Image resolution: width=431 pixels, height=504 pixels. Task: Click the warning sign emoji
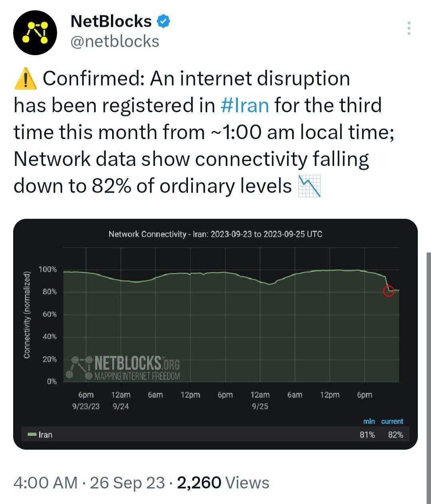25,79
